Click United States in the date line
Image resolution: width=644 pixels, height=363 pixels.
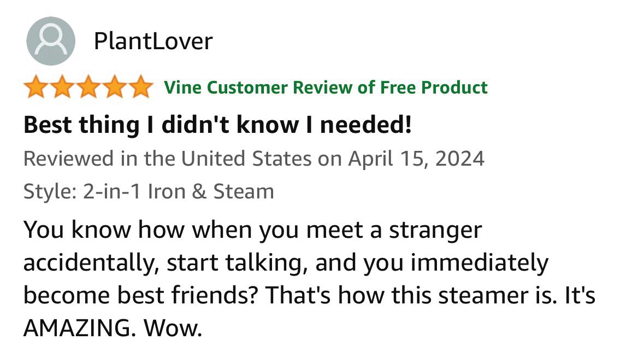(246, 159)
